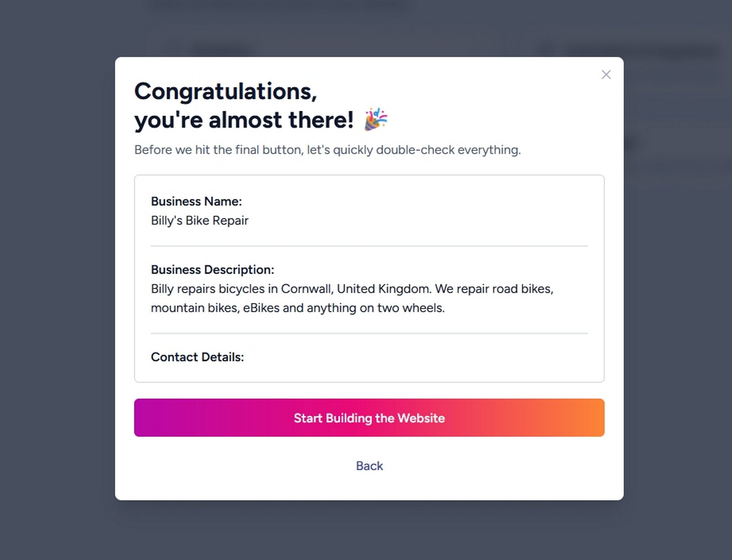Click the 'Cornwall, United Kingdom' description line
This screenshot has height=560, width=732.
point(352,289)
